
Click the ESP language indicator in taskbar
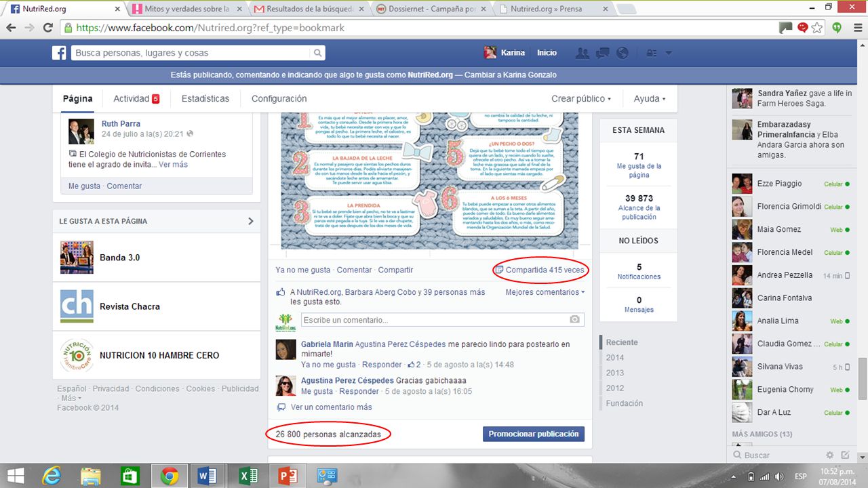(x=802, y=476)
